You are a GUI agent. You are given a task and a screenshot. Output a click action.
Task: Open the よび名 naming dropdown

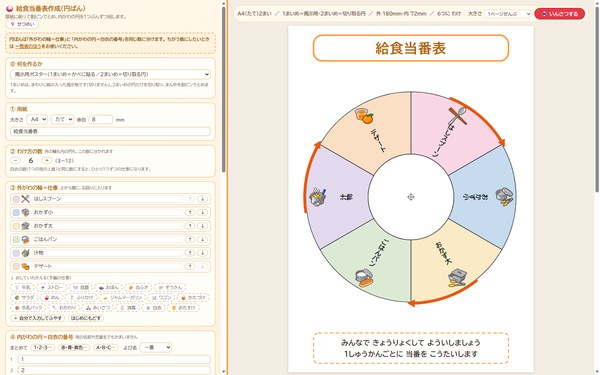click(x=156, y=347)
